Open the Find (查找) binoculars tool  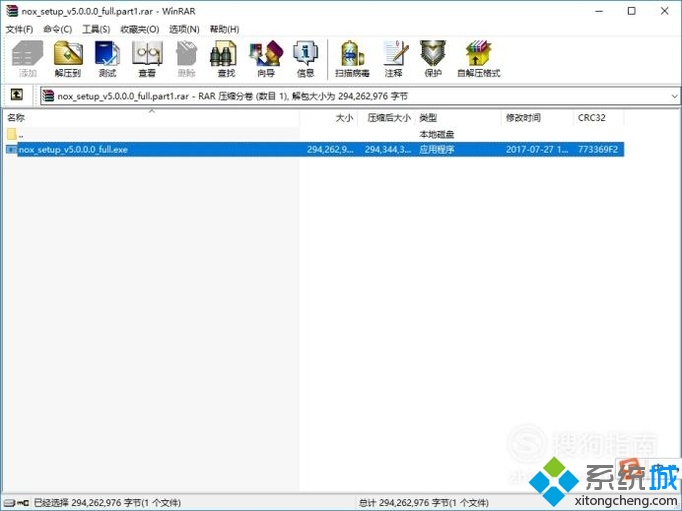[x=226, y=59]
